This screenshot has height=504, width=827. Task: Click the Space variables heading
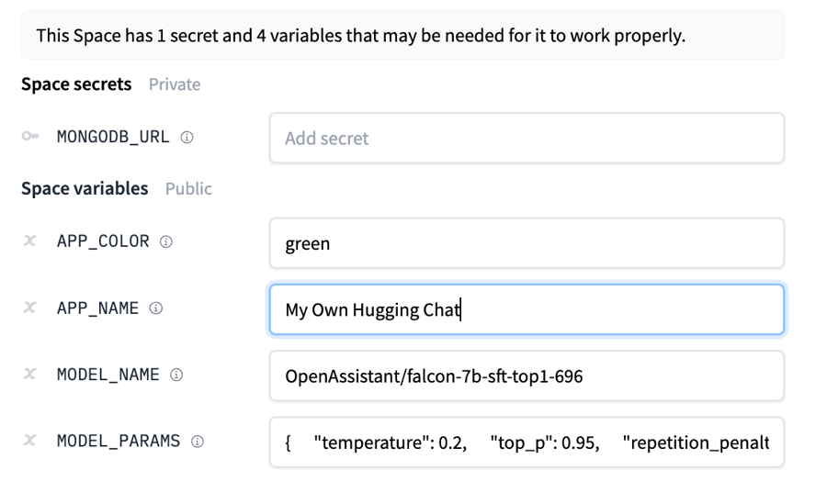tap(85, 188)
